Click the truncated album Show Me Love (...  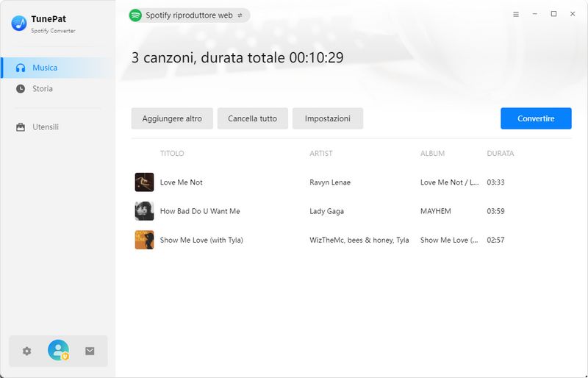pyautogui.click(x=449, y=240)
